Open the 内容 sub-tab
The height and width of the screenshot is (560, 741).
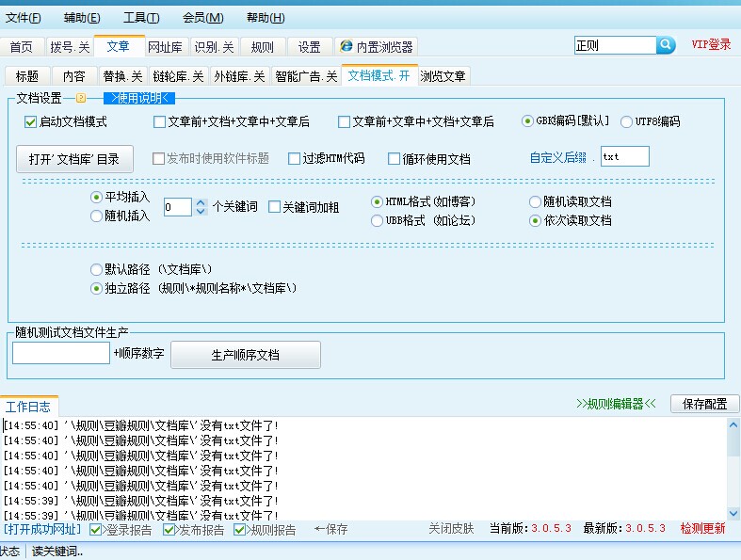pyautogui.click(x=74, y=76)
